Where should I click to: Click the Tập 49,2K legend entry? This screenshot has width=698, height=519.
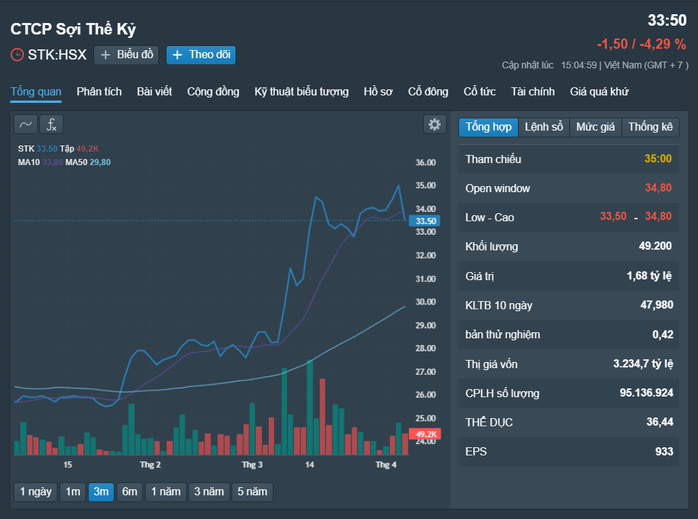[79, 149]
